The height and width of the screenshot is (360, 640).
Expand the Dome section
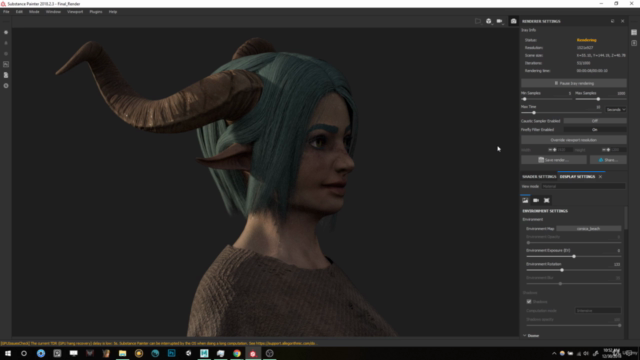(531, 336)
